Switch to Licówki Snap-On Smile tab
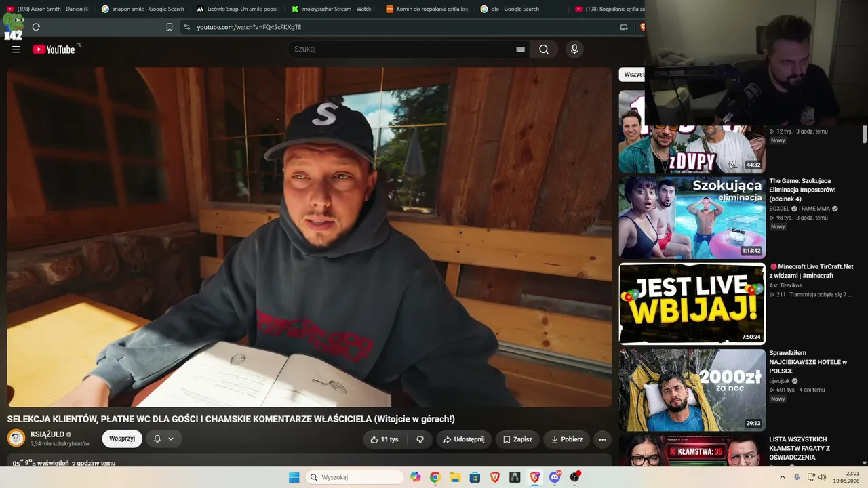Image resolution: width=868 pixels, height=488 pixels. [238, 9]
